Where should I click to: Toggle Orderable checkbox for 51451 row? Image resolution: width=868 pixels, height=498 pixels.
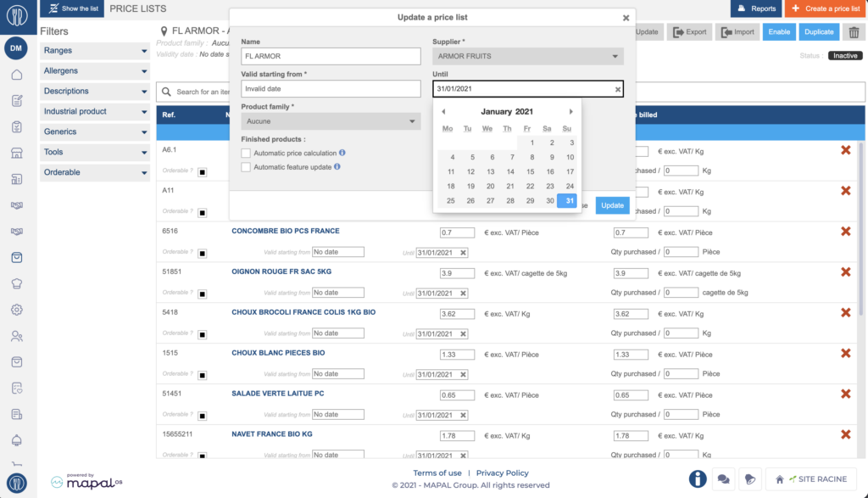[202, 416]
